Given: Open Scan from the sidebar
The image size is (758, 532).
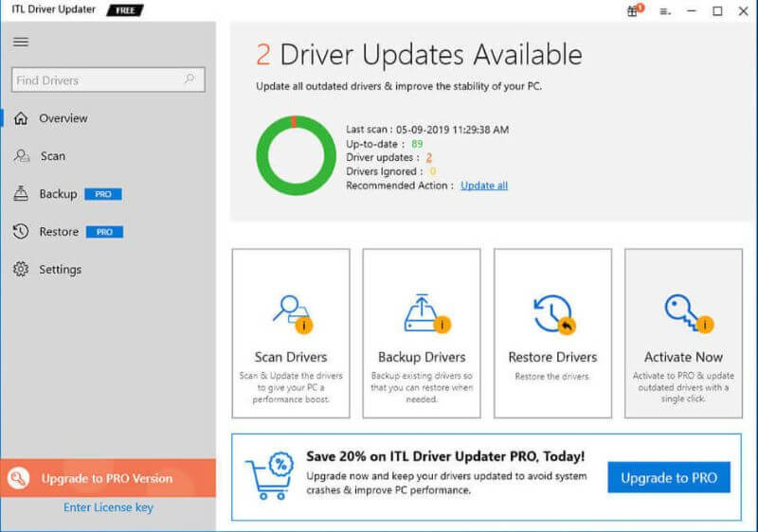Looking at the screenshot, I should click(53, 156).
